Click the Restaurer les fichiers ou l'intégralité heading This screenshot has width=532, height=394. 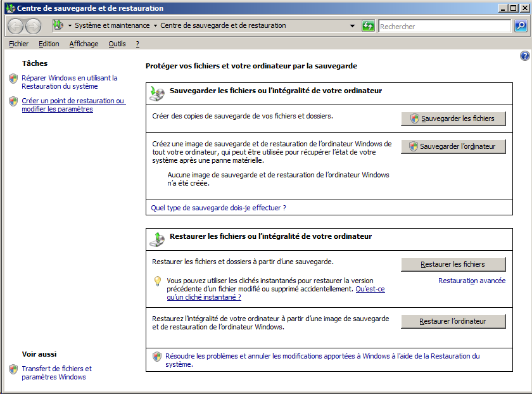[x=271, y=236]
